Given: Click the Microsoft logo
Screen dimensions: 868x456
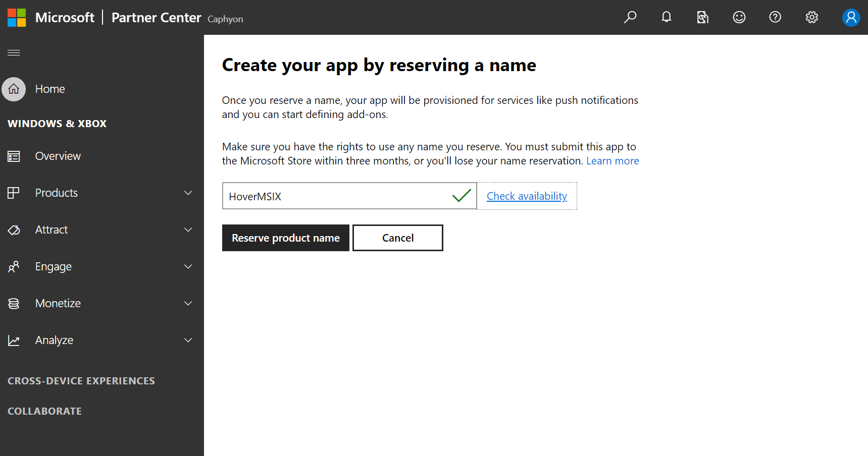Looking at the screenshot, I should (17, 18).
